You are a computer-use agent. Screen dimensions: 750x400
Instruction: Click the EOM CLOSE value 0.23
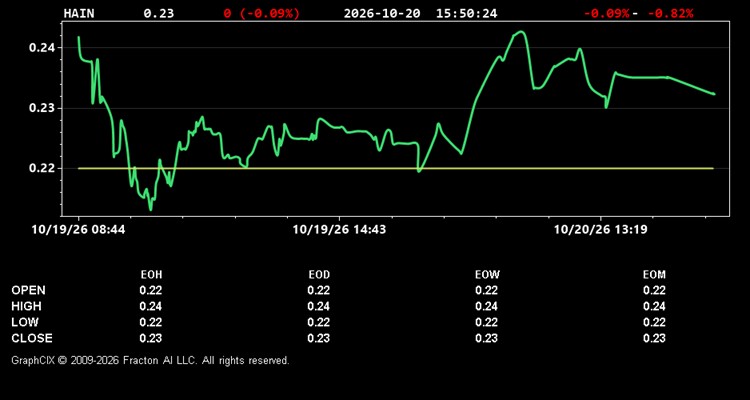click(654, 338)
